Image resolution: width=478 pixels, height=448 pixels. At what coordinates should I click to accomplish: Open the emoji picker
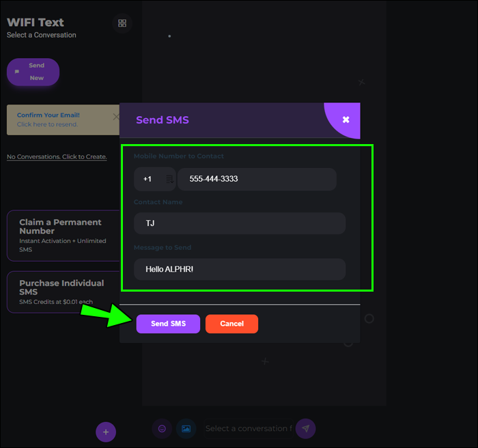click(162, 429)
